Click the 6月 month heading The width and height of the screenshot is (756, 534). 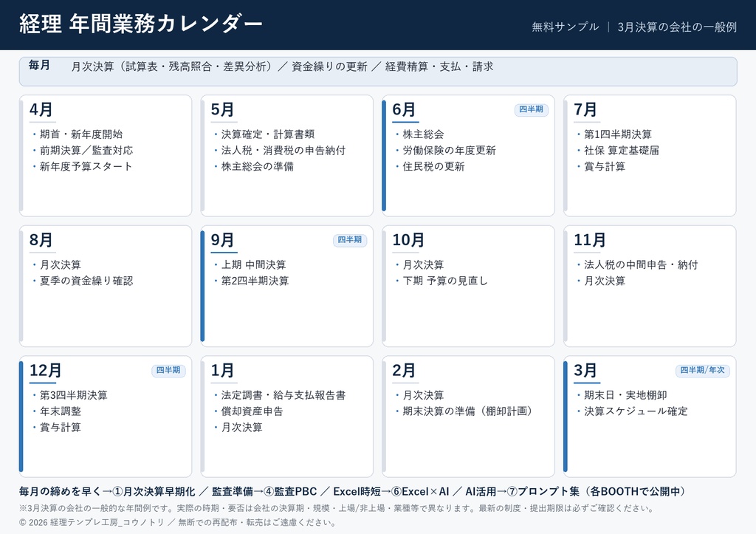pos(404,109)
